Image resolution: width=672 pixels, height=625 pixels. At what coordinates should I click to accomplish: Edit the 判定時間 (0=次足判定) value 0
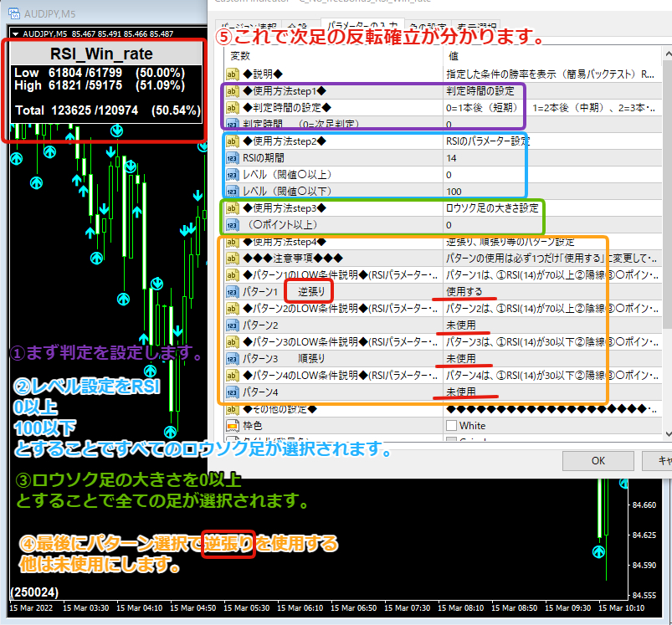tap(552, 124)
